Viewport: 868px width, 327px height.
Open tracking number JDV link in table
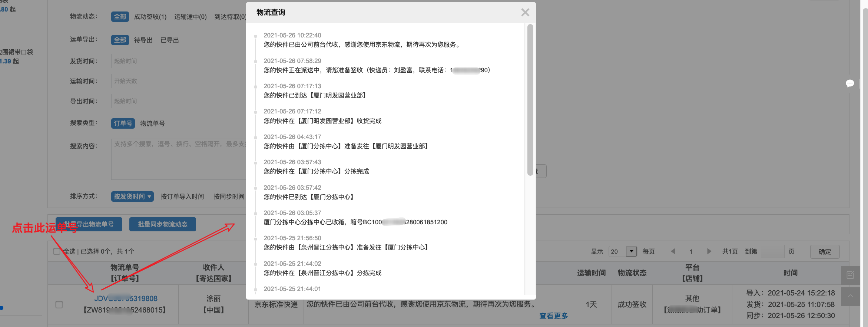point(126,298)
